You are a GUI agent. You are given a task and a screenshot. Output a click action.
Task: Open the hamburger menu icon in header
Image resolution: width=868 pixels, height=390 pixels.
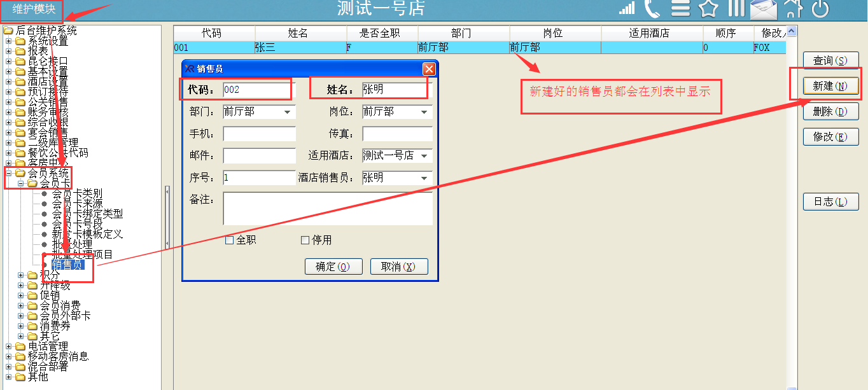pos(681,8)
